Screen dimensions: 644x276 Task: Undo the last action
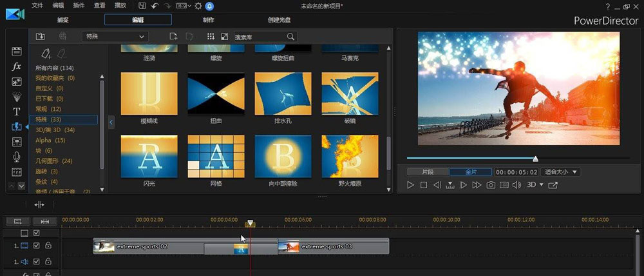coord(155,6)
